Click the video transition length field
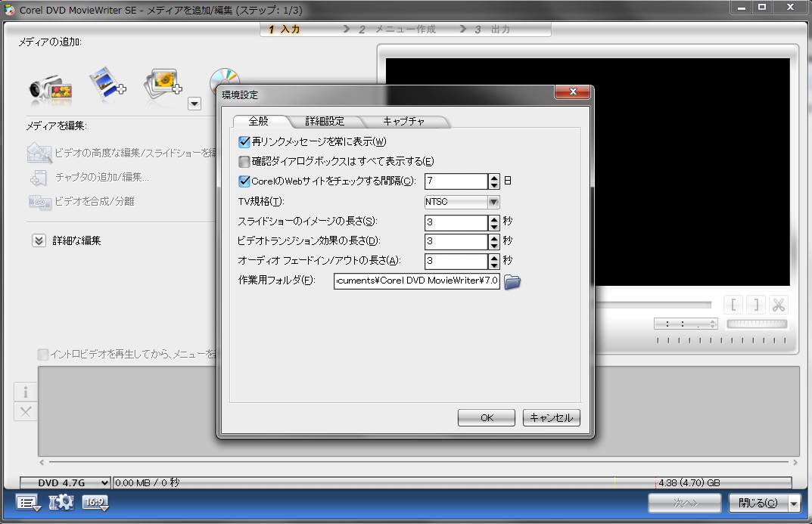Viewport: 812px width, 524px height. (x=456, y=241)
